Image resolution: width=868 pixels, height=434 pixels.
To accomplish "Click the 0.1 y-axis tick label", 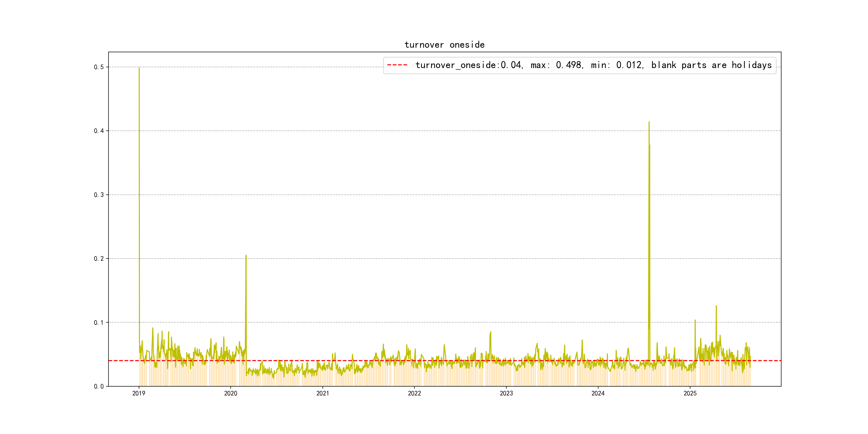I will 99,323.
